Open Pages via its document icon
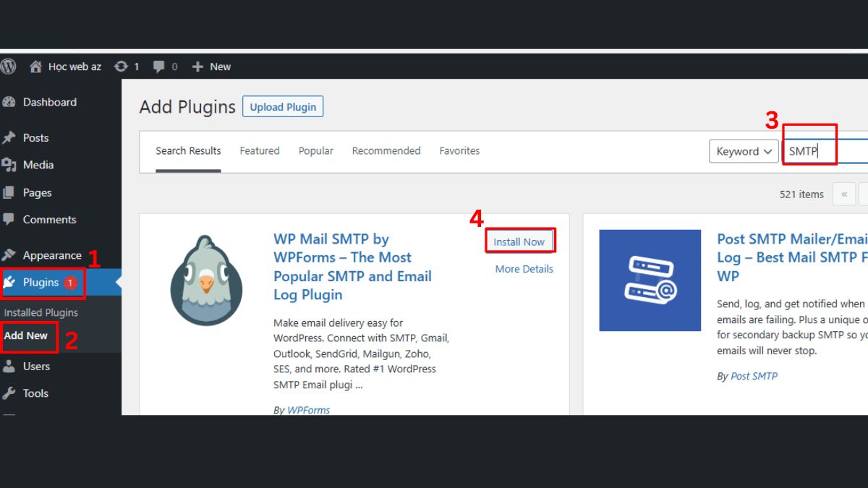 coord(10,192)
